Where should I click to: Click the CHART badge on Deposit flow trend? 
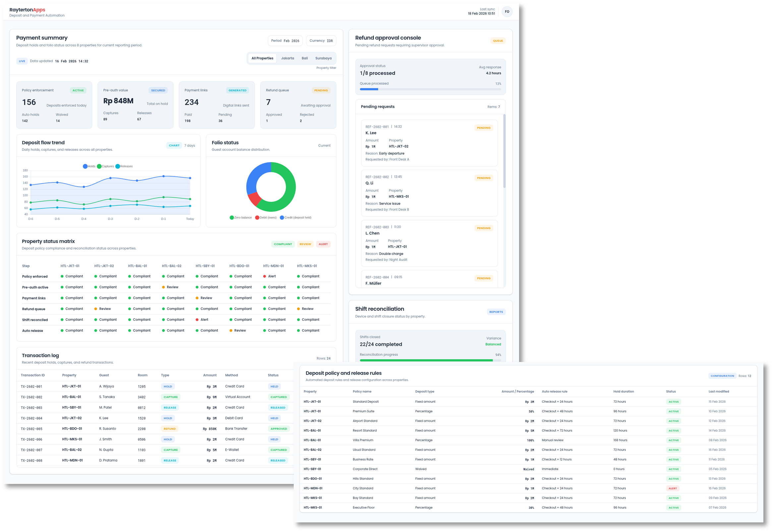click(x=174, y=145)
